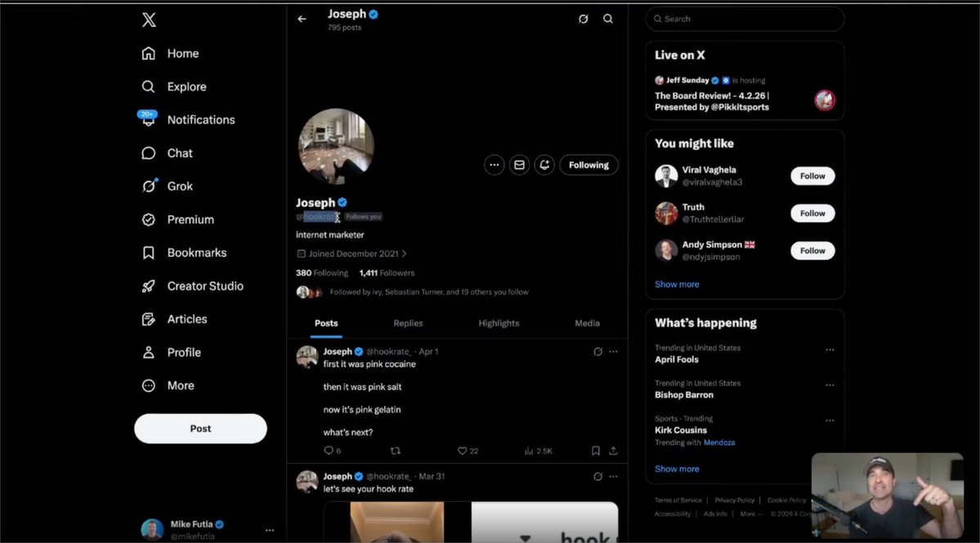
Task: Toggle post notifications bell for Joseph
Action: pyautogui.click(x=544, y=165)
